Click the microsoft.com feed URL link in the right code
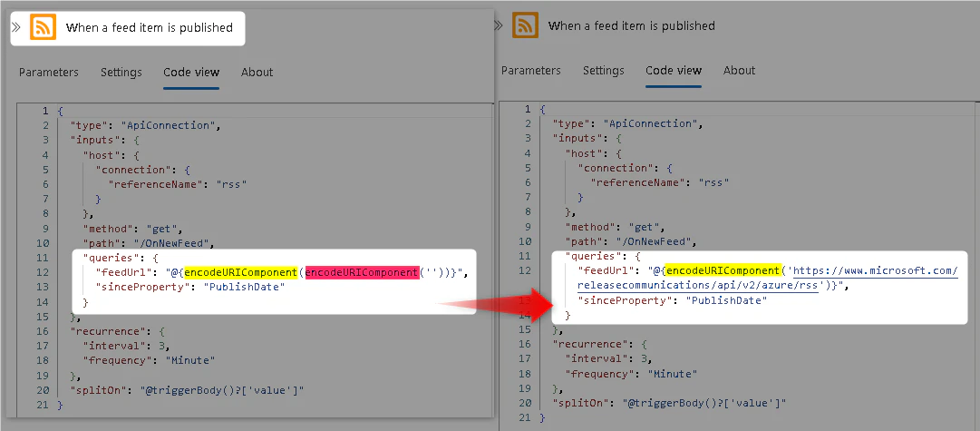 pos(768,279)
